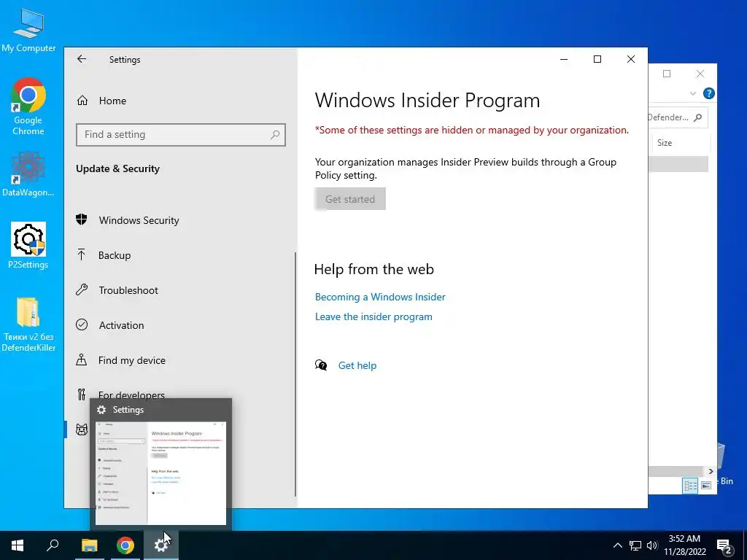The image size is (747, 560).
Task: Click the magnifier icon in Find a setting
Action: tap(275, 135)
